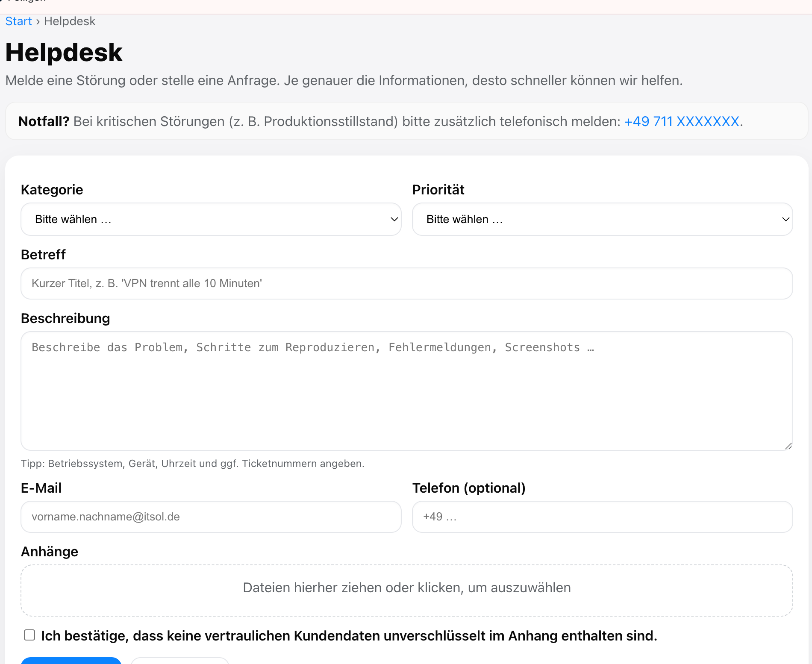Click the secondary button next to submit
This screenshot has width=812, height=664.
(179, 661)
